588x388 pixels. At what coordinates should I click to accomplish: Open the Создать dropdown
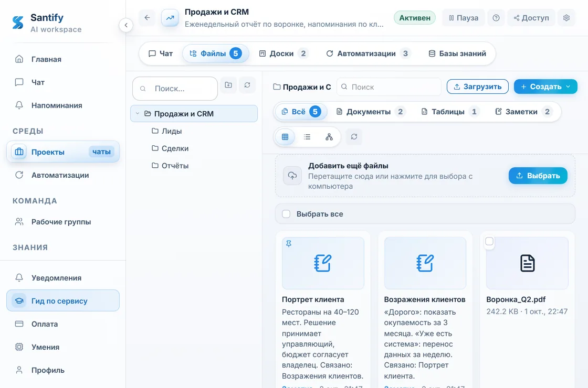(x=545, y=87)
